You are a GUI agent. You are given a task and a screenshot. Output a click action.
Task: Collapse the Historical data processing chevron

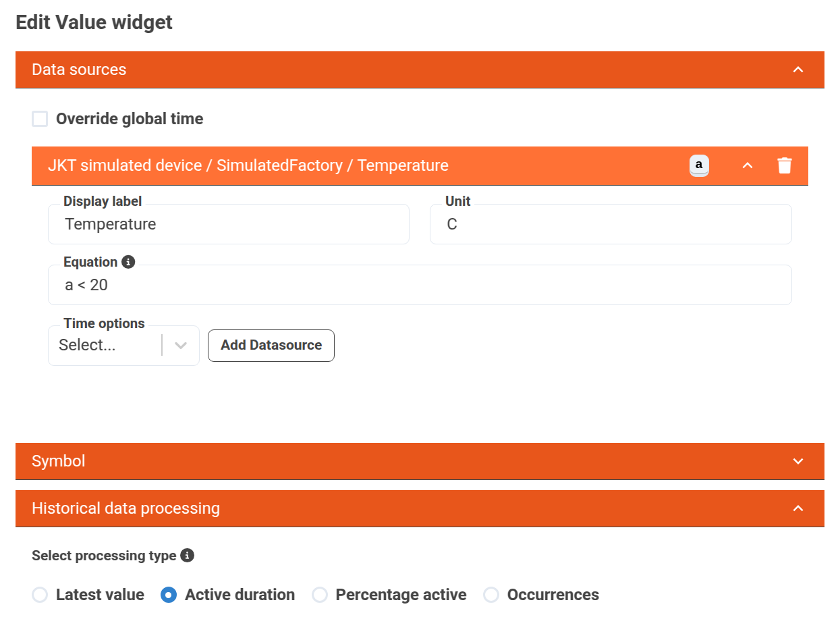pos(798,508)
